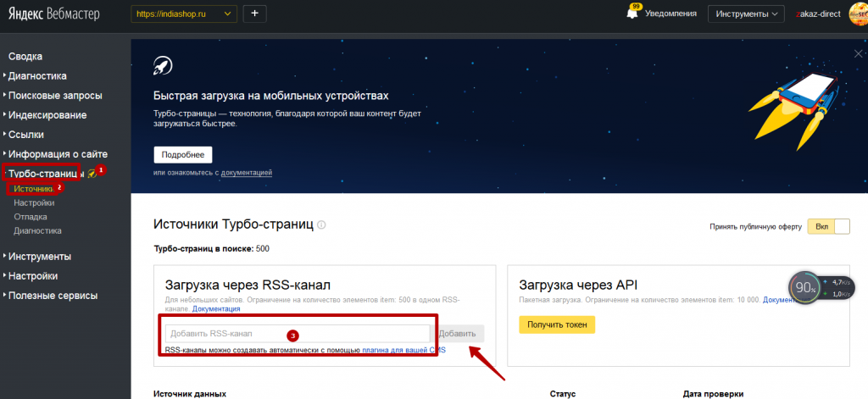Click the plus button to add site
This screenshot has width=868, height=399.
pos(255,14)
